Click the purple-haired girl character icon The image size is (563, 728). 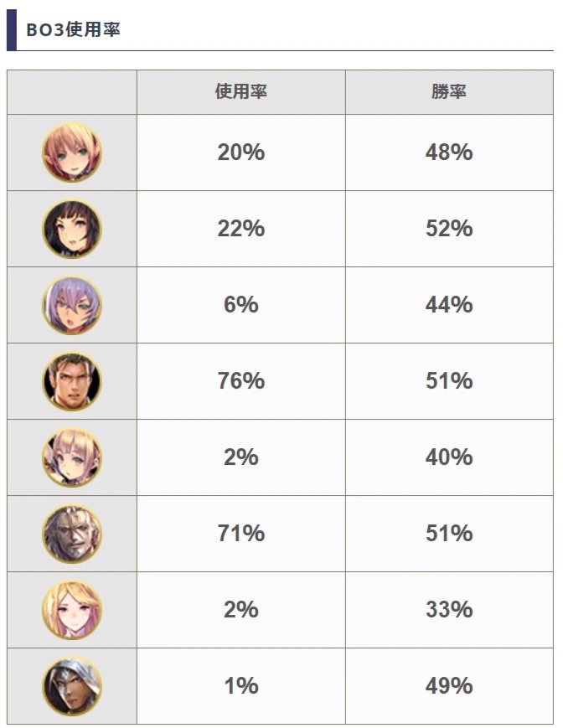point(72,305)
